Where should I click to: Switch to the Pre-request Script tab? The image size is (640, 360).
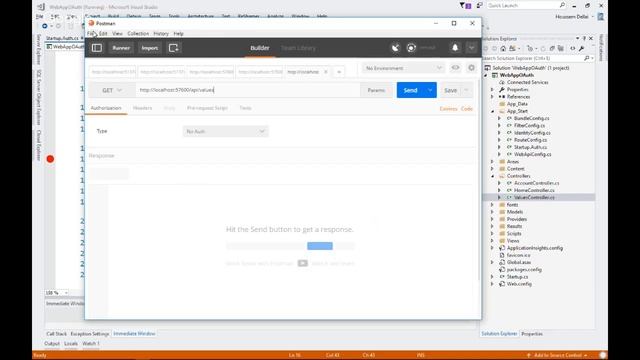[x=207, y=108]
